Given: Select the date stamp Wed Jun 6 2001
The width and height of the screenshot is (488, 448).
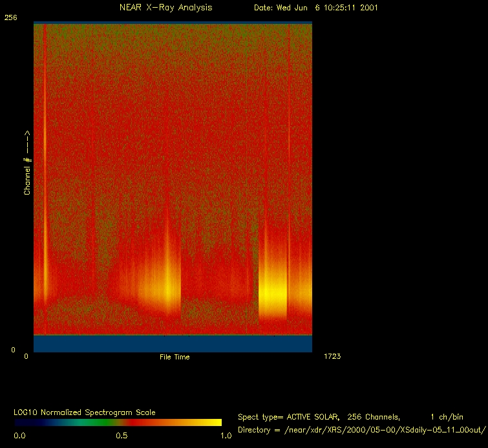Looking at the screenshot, I should tap(315, 8).
